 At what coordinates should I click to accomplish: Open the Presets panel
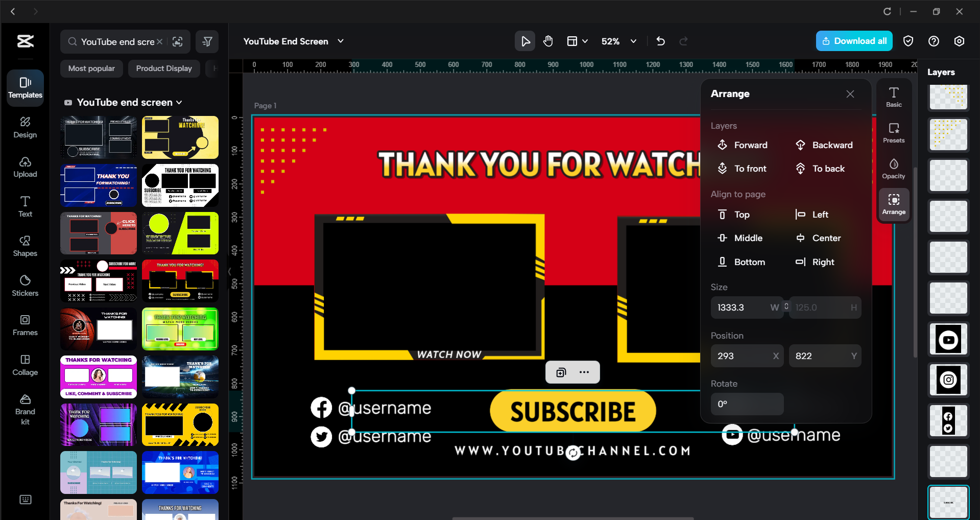coord(893,132)
